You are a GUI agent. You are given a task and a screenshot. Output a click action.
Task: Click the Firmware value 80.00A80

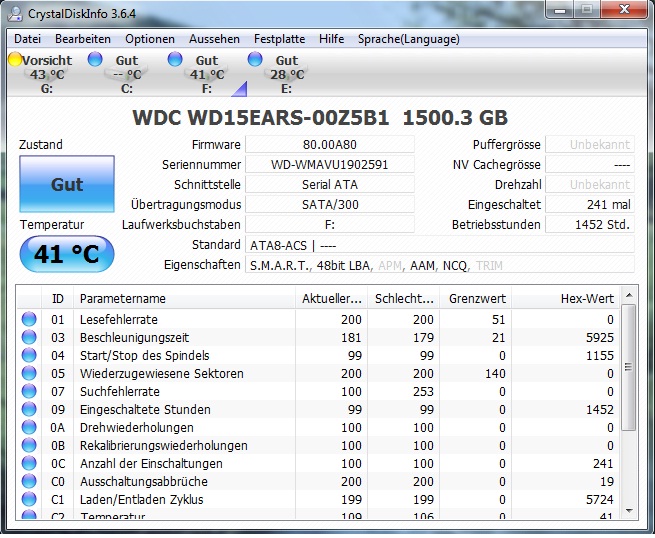pyautogui.click(x=330, y=145)
